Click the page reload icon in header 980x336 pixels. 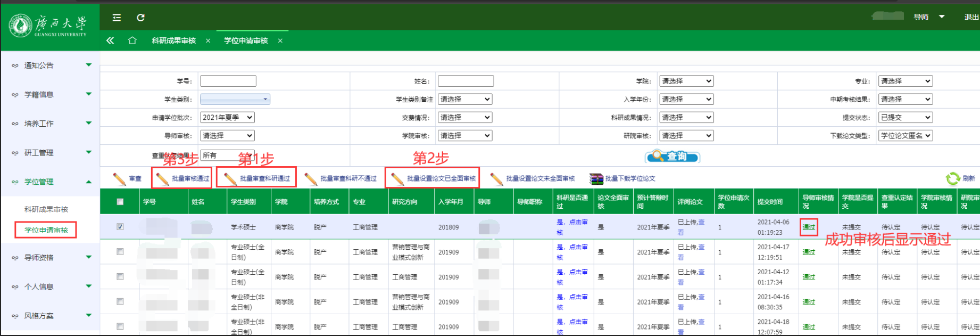coord(140,18)
